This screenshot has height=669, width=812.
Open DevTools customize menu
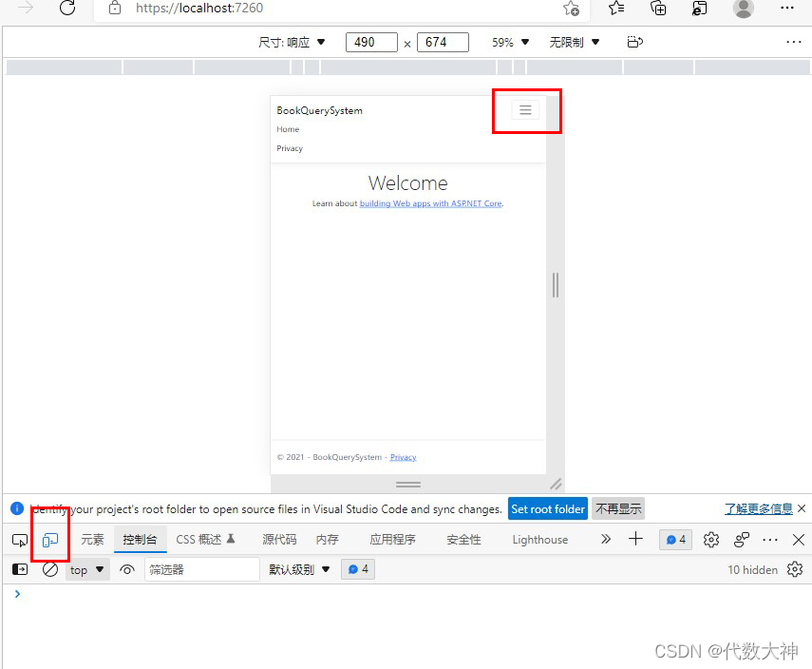[x=770, y=540]
